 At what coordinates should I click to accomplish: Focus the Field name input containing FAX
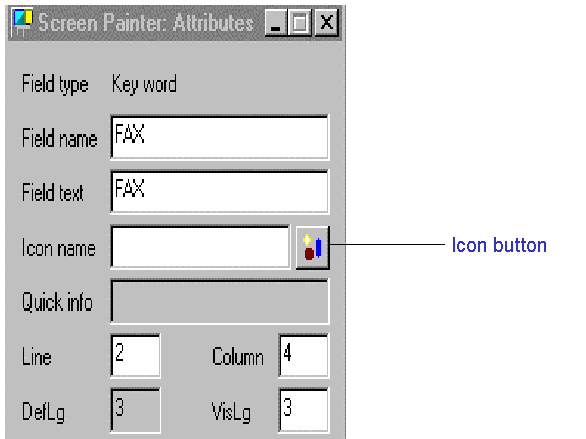point(220,137)
